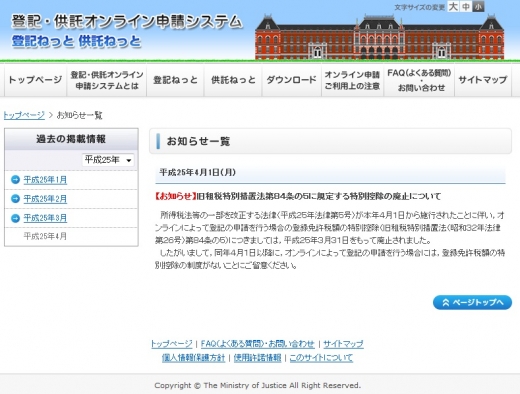Open the トップページ navigation tab
Image resolution: width=520 pixels, height=394 pixels.
pos(35,80)
